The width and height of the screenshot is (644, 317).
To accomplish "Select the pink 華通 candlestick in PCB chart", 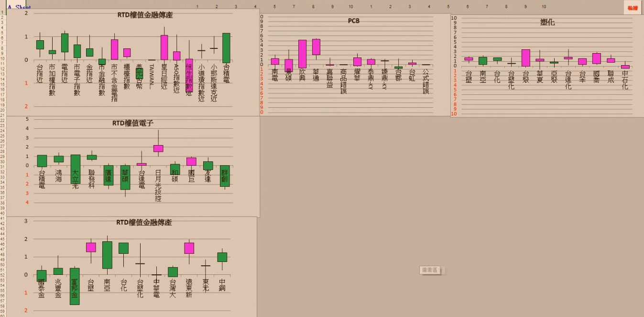I will (x=316, y=47).
